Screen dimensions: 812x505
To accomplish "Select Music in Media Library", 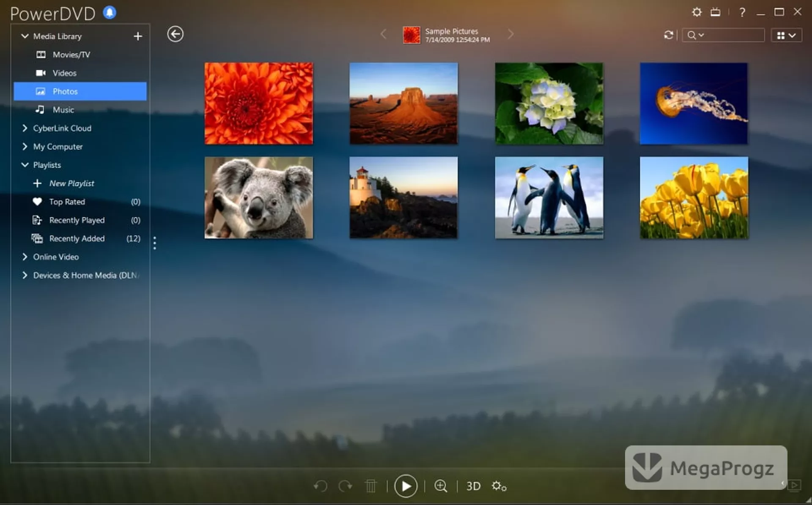I will click(80, 109).
